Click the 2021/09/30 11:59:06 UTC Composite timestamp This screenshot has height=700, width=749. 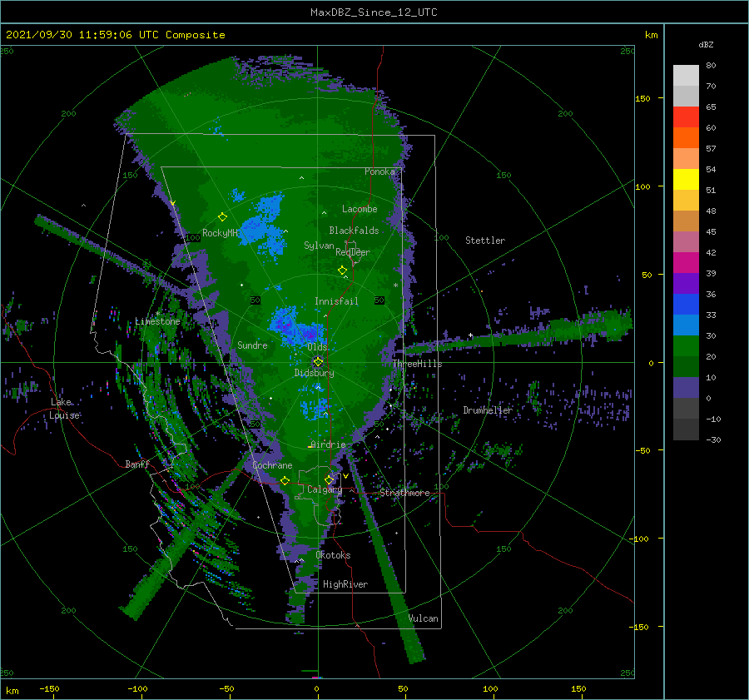point(115,35)
